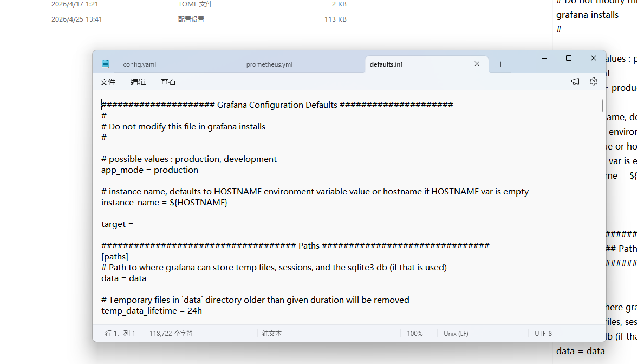This screenshot has height=364, width=637.
Task: Open the 查看 menu
Action: click(x=168, y=82)
